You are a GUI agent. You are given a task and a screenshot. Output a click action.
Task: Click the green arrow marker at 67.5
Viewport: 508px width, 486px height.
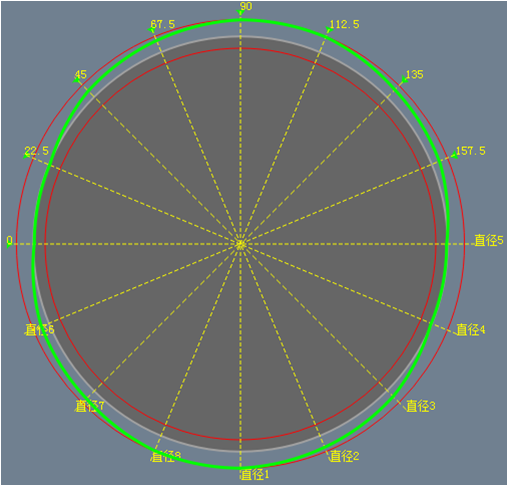(x=151, y=31)
